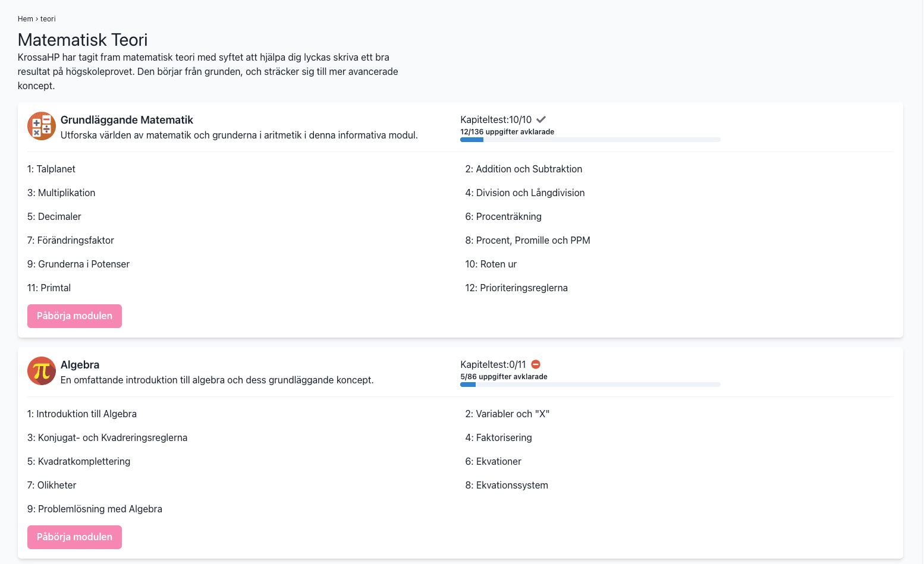This screenshot has width=924, height=564.
Task: Open lesson 8: Ekvationssystem
Action: tap(507, 486)
